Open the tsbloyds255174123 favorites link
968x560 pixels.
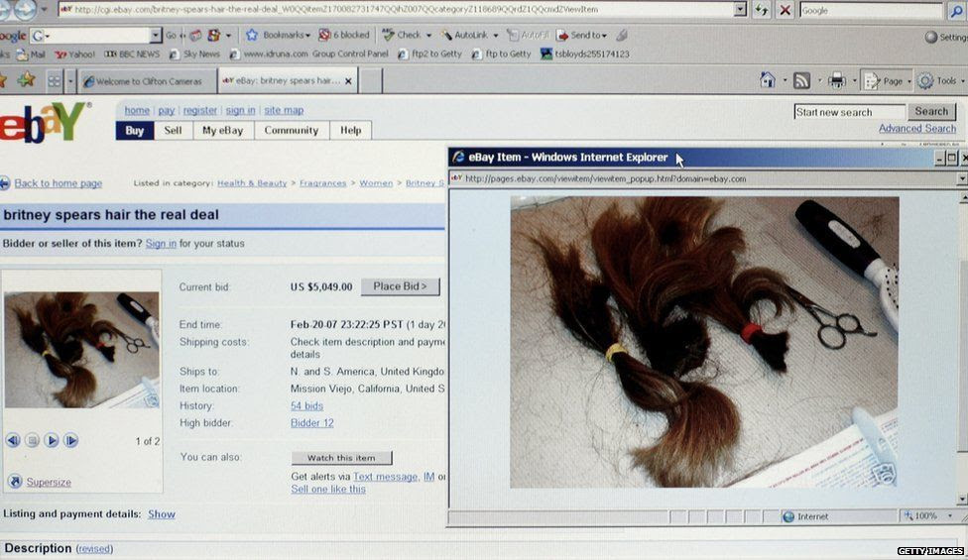[x=584, y=55]
